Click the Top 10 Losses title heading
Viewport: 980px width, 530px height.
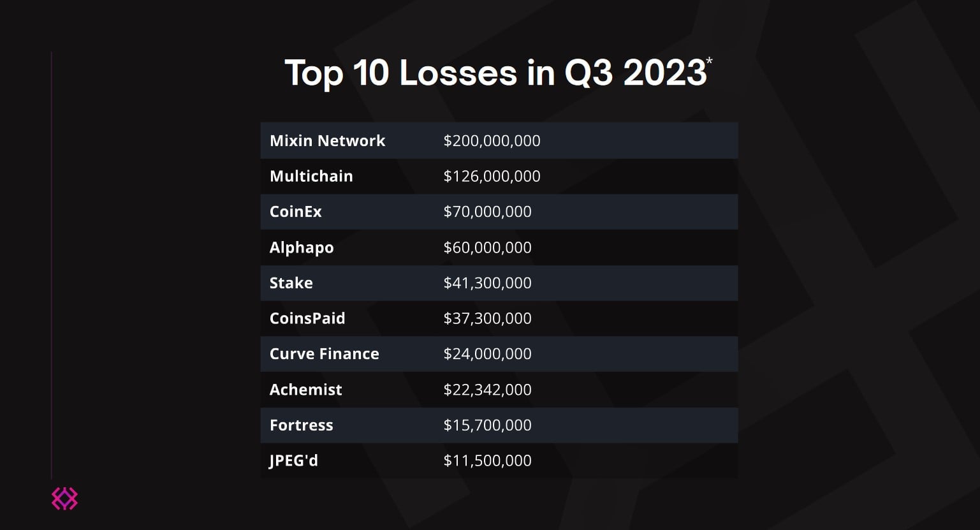pos(495,73)
